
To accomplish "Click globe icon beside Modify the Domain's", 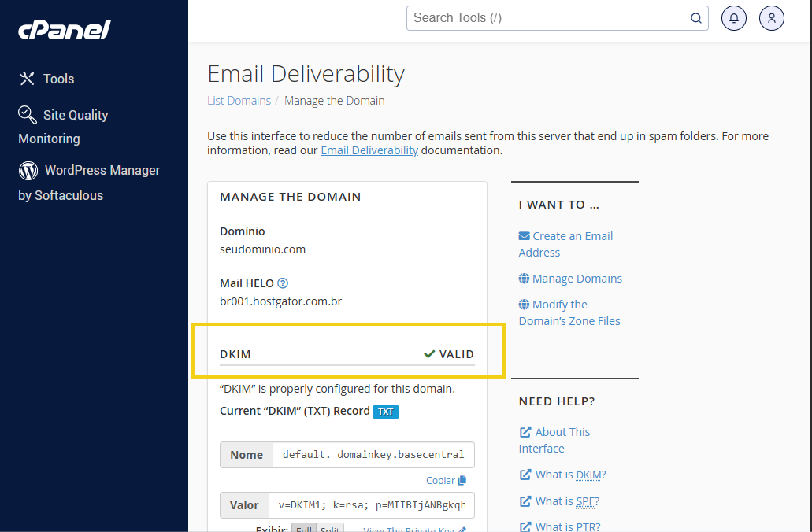I will [x=524, y=305].
